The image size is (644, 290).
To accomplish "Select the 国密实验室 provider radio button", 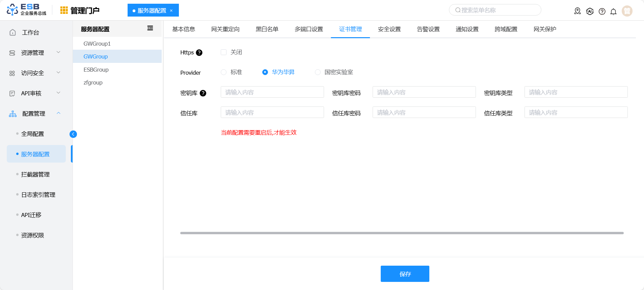I will tap(318, 72).
